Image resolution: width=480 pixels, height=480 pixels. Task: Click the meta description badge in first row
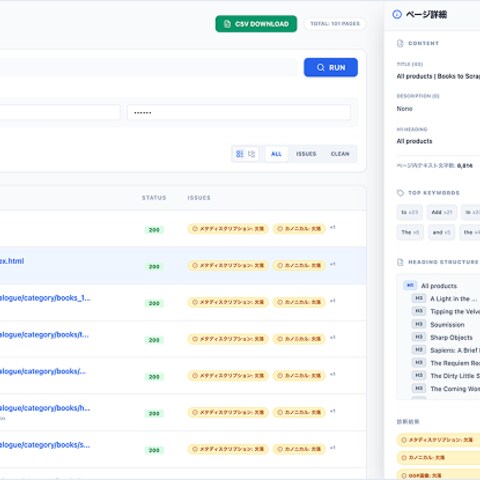pos(228,229)
